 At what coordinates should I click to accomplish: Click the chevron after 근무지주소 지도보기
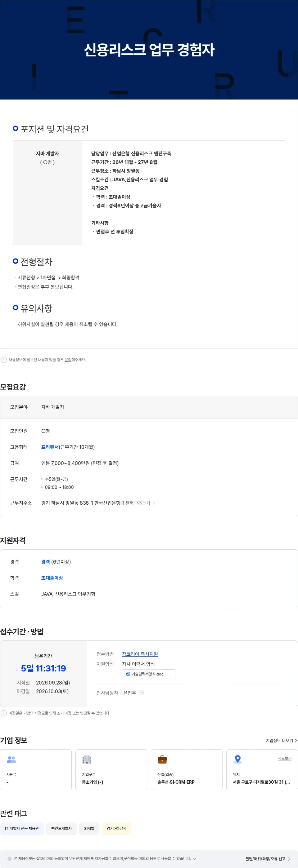154,503
